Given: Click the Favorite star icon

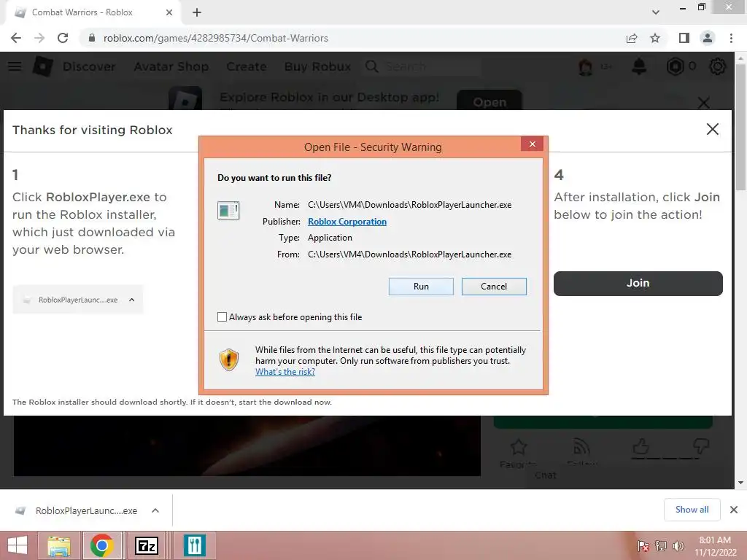Looking at the screenshot, I should (519, 447).
